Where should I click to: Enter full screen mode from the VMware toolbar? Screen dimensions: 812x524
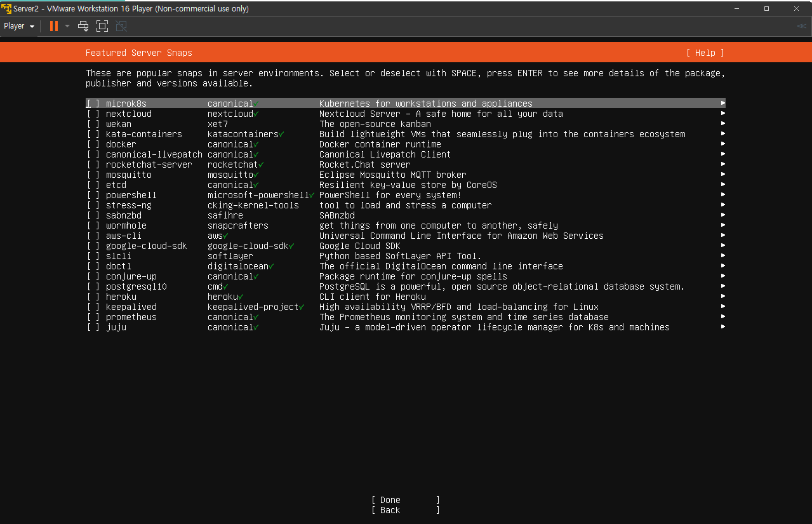pyautogui.click(x=102, y=26)
